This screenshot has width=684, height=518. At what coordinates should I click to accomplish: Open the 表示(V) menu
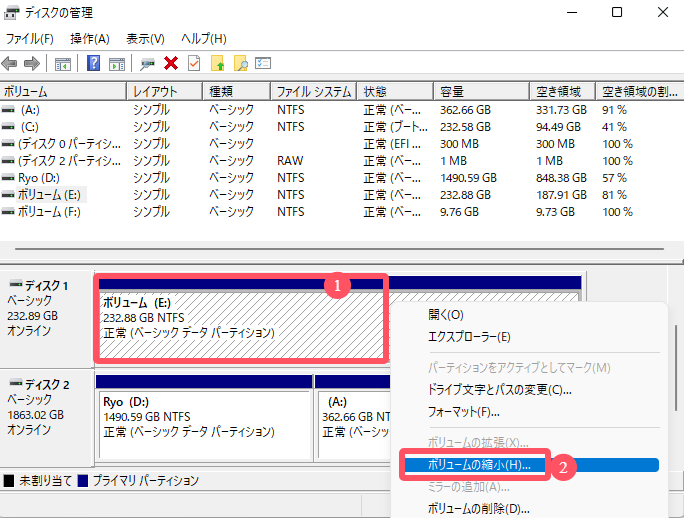click(x=145, y=39)
